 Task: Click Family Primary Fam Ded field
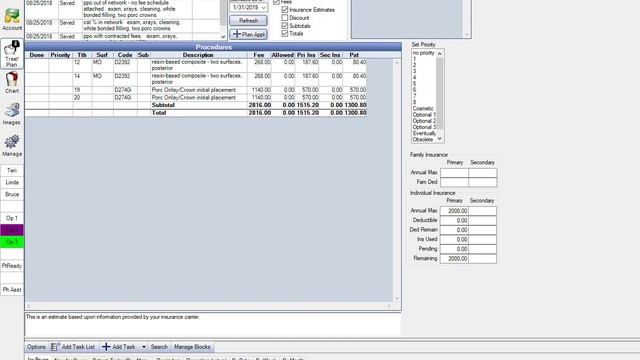pos(454,182)
